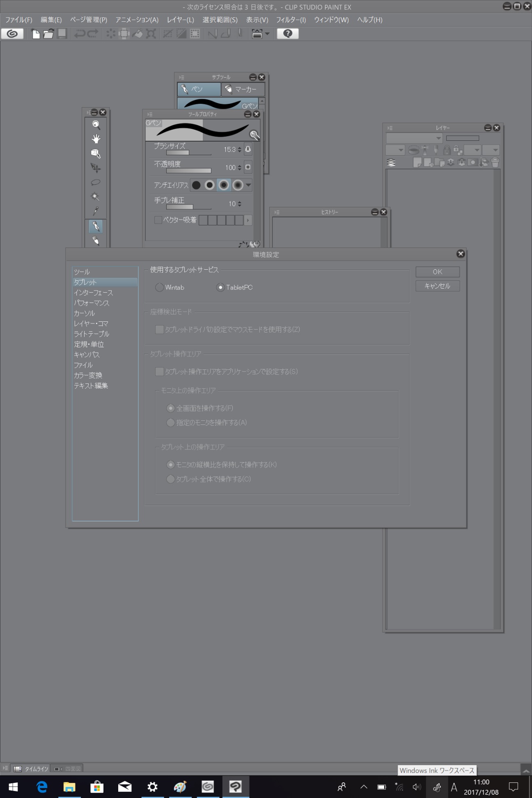Click the Create layer mask icon
This screenshot has height=798, width=532.
[472, 163]
